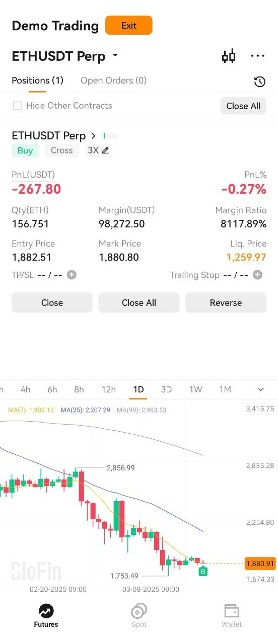Select the 1D timeframe

(x=138, y=389)
